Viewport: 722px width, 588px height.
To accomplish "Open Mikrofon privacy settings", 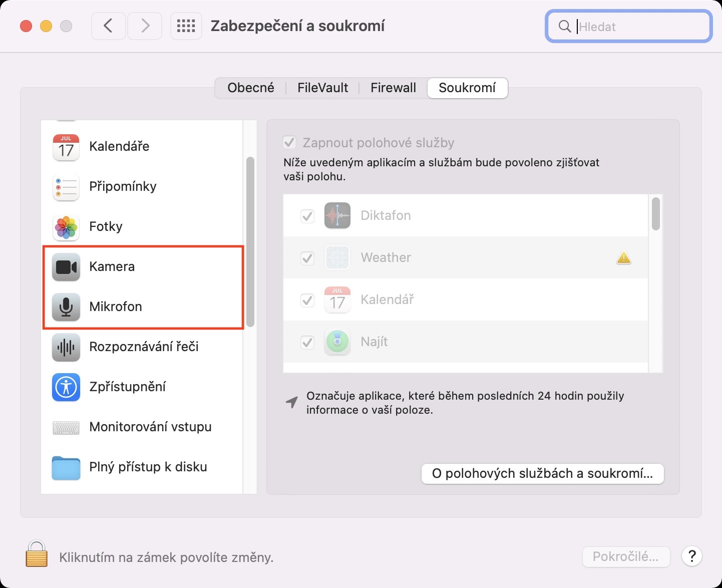I will (116, 307).
